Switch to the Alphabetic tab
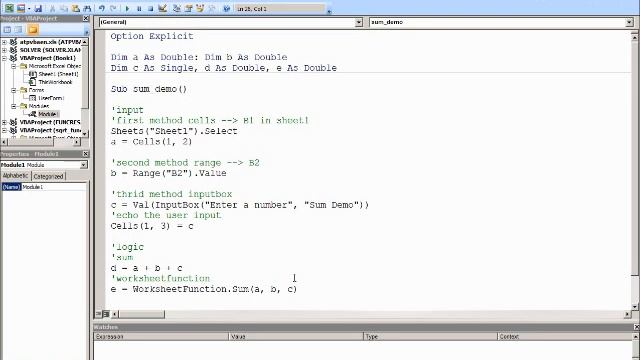The image size is (640, 360). click(16, 176)
